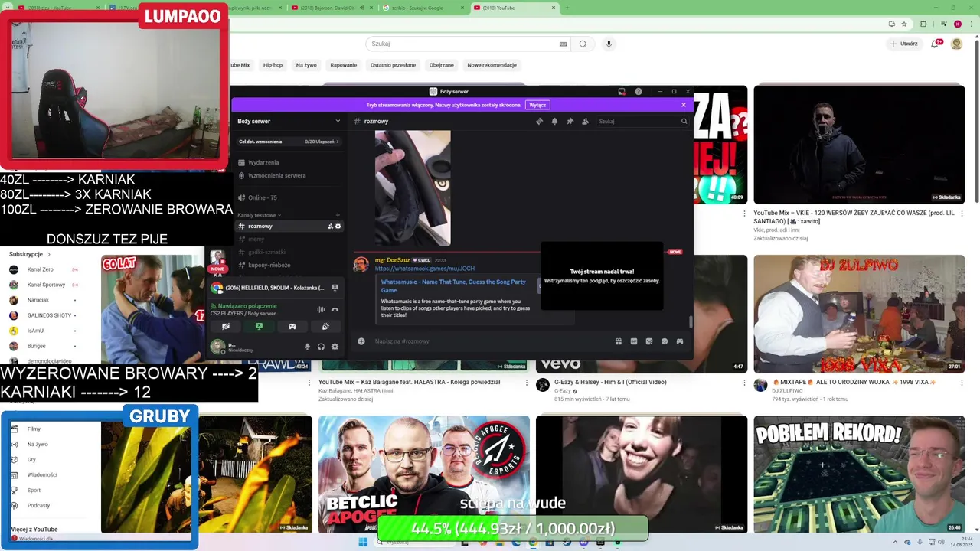The width and height of the screenshot is (980, 551).
Task: Open whatsamook.games link in Discord chat
Action: coord(425,269)
